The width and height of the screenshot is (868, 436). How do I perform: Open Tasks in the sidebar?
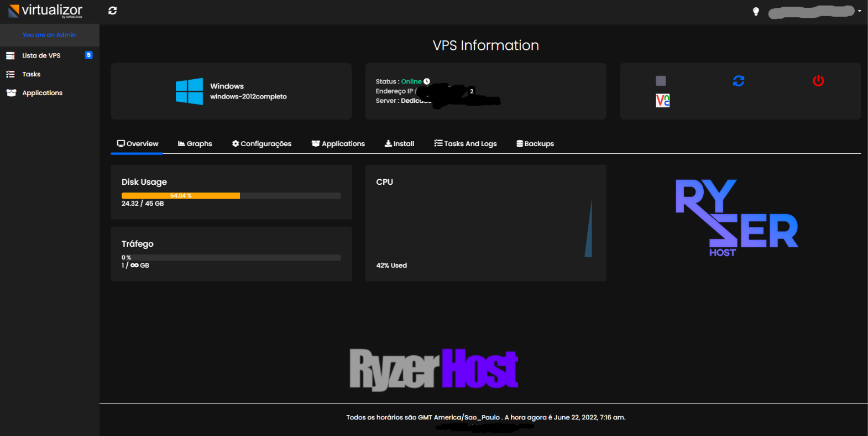point(32,74)
